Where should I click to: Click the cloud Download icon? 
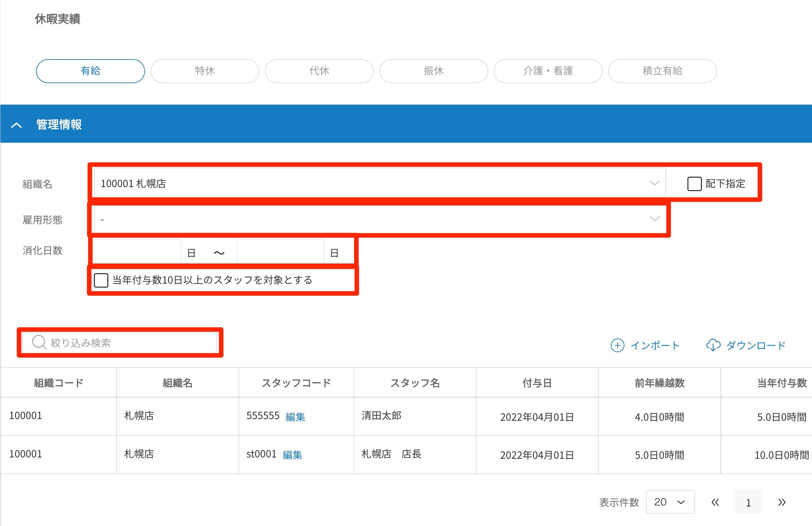click(713, 345)
